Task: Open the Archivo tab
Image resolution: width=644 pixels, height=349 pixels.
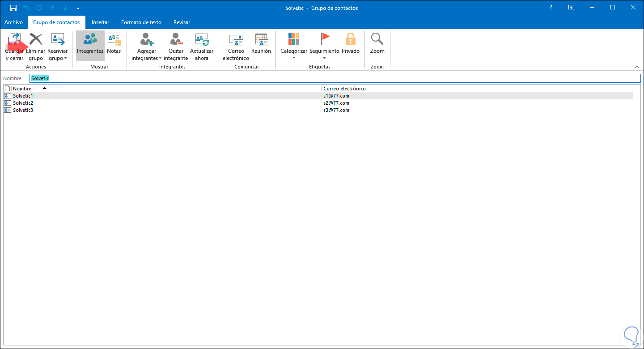Action: 13,22
